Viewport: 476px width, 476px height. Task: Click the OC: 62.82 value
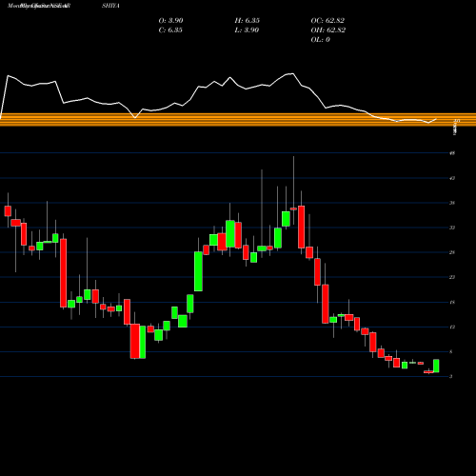(x=327, y=21)
